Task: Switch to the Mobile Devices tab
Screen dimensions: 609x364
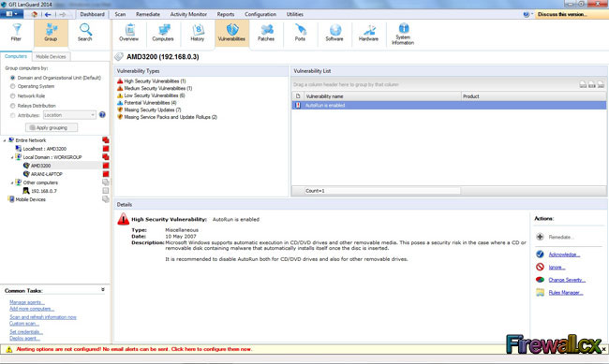Action: point(51,57)
